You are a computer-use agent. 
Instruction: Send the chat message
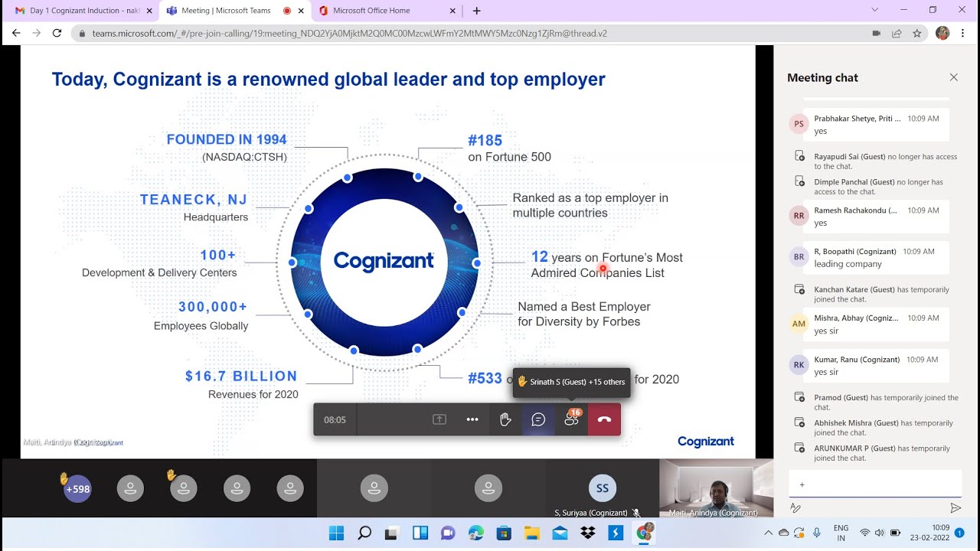pyautogui.click(x=955, y=507)
